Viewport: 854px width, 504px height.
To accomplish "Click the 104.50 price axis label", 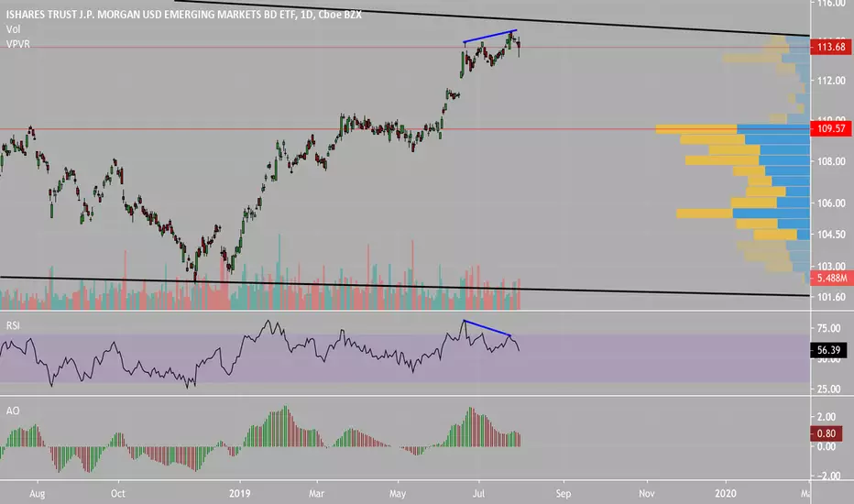I will [831, 235].
